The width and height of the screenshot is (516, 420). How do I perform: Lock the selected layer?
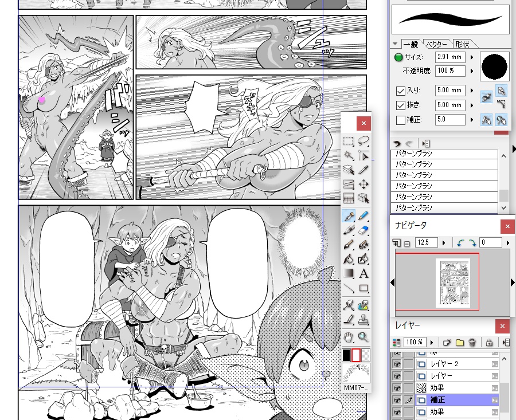489,343
